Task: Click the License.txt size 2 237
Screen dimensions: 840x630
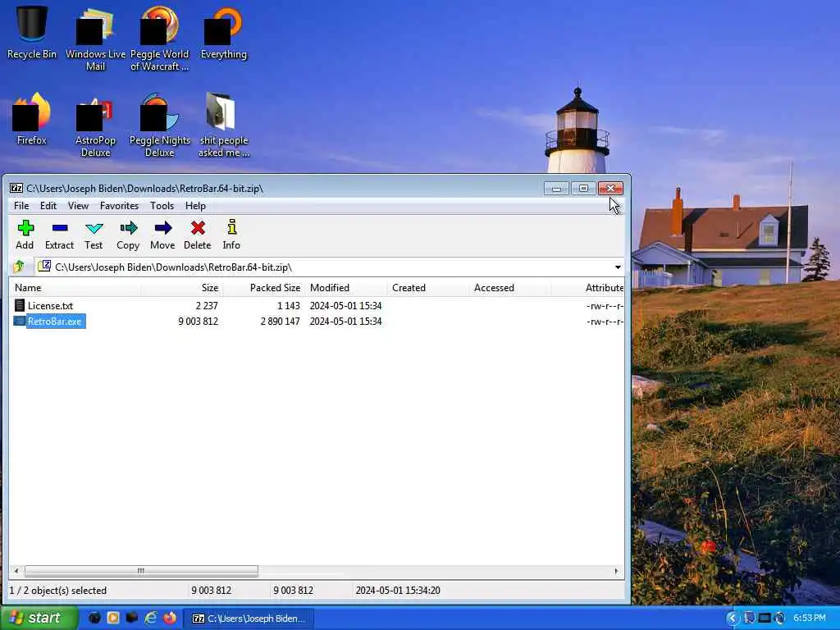Action: (x=207, y=305)
